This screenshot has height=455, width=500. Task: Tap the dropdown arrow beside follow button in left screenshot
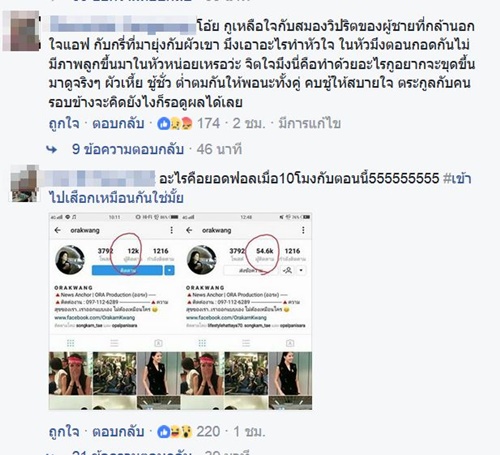point(170,270)
